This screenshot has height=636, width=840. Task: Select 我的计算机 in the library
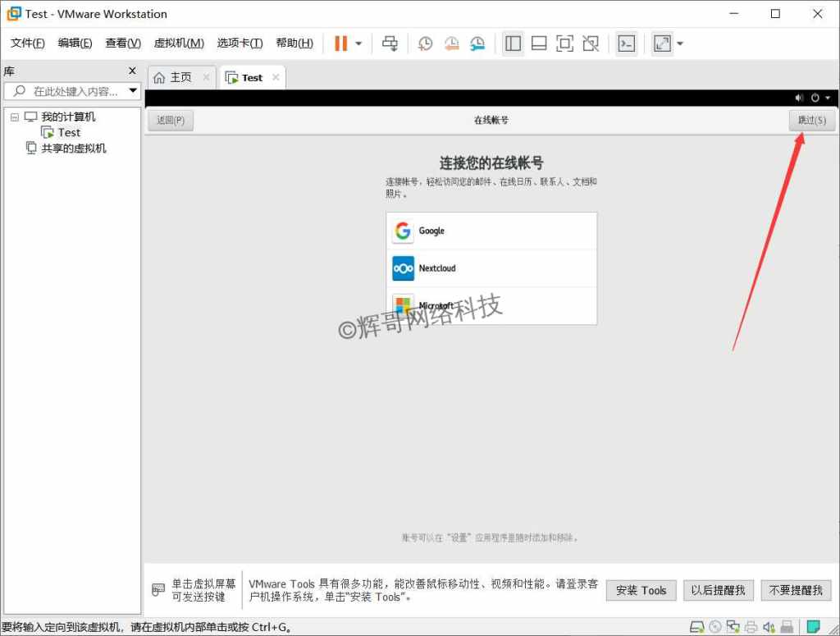point(68,117)
